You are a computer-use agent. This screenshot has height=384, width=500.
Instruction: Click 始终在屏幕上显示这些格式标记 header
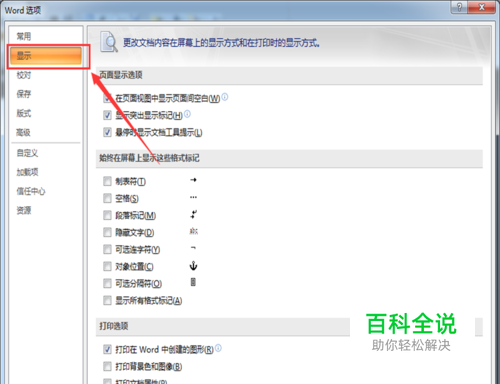tap(149, 158)
